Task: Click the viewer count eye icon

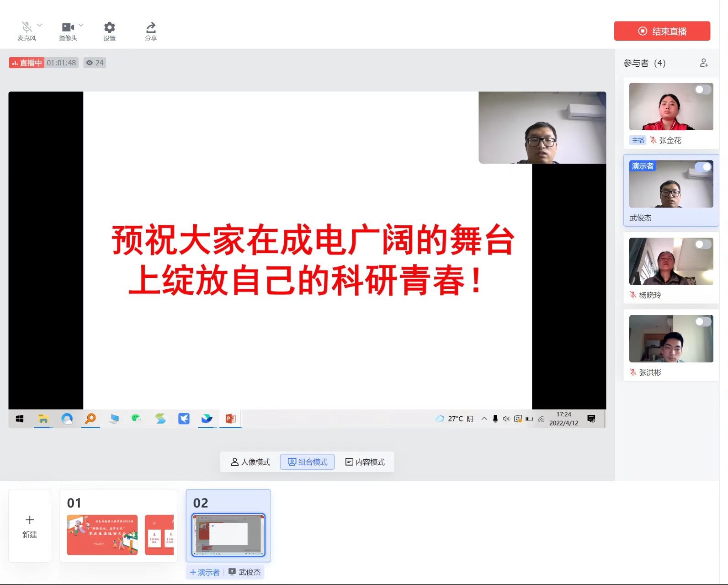Action: [90, 63]
